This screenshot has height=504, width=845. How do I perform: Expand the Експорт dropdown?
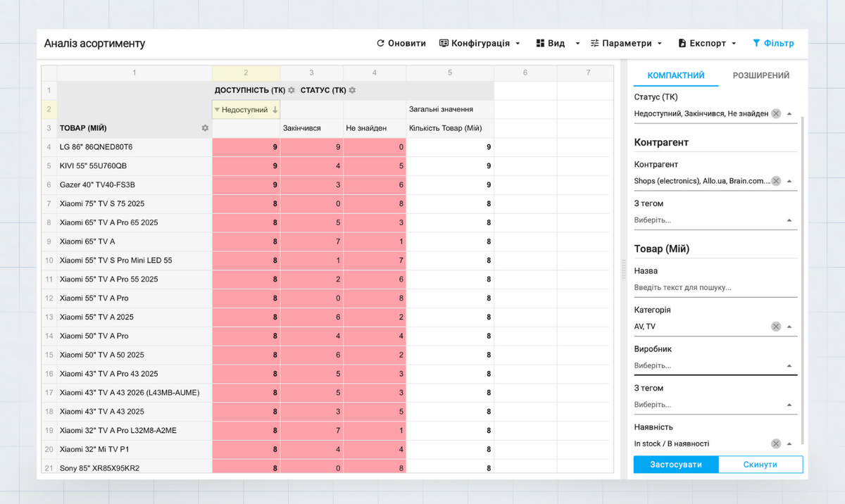point(707,43)
